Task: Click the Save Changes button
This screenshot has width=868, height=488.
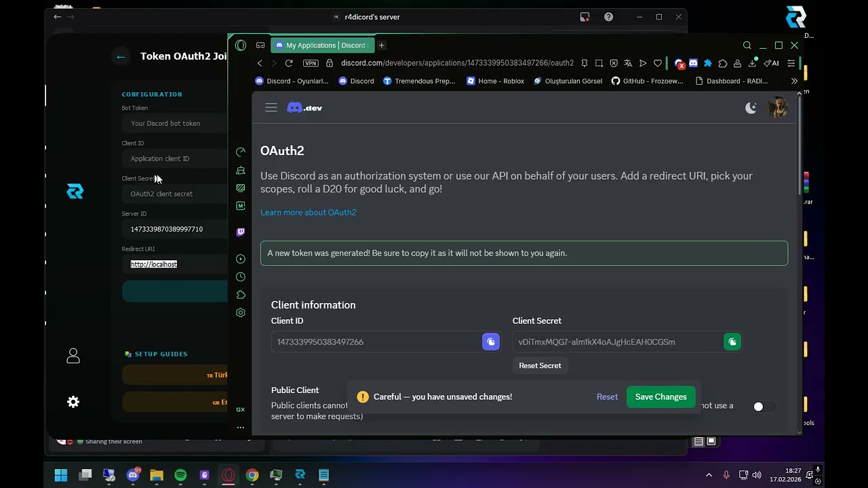Action: (661, 396)
